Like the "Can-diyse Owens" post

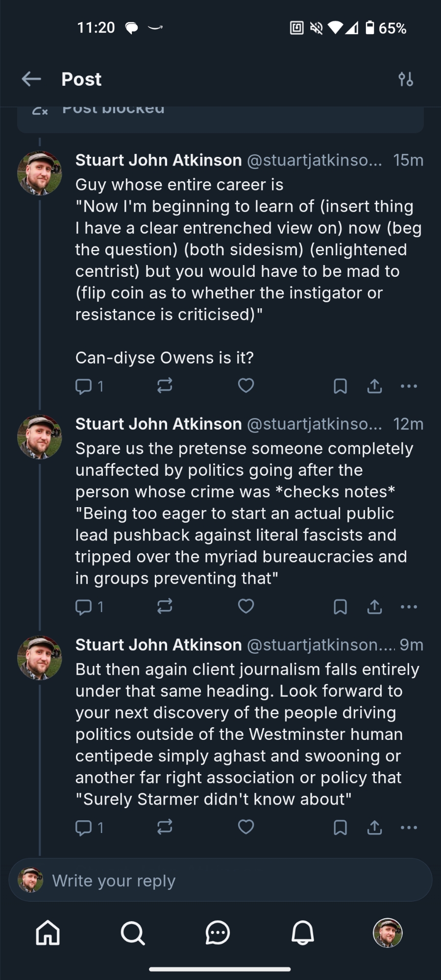pos(246,386)
